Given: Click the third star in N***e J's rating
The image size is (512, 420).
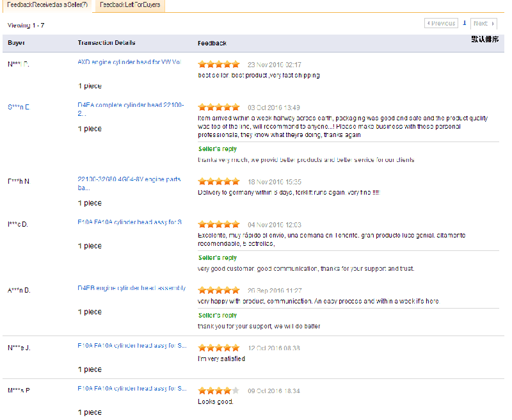Looking at the screenshot, I should coord(218,347).
